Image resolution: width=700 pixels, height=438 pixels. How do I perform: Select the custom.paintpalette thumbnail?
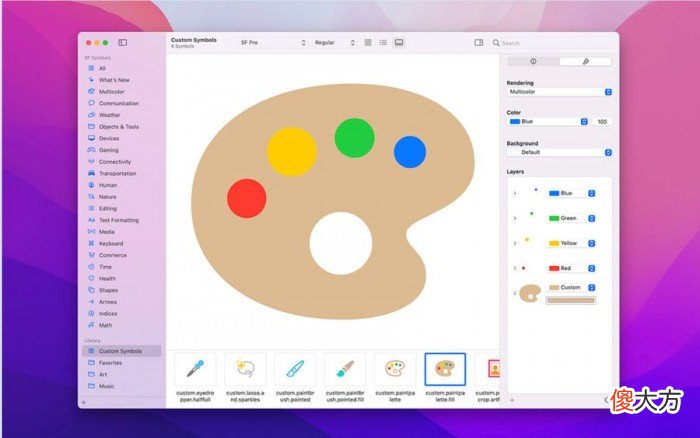click(x=395, y=369)
